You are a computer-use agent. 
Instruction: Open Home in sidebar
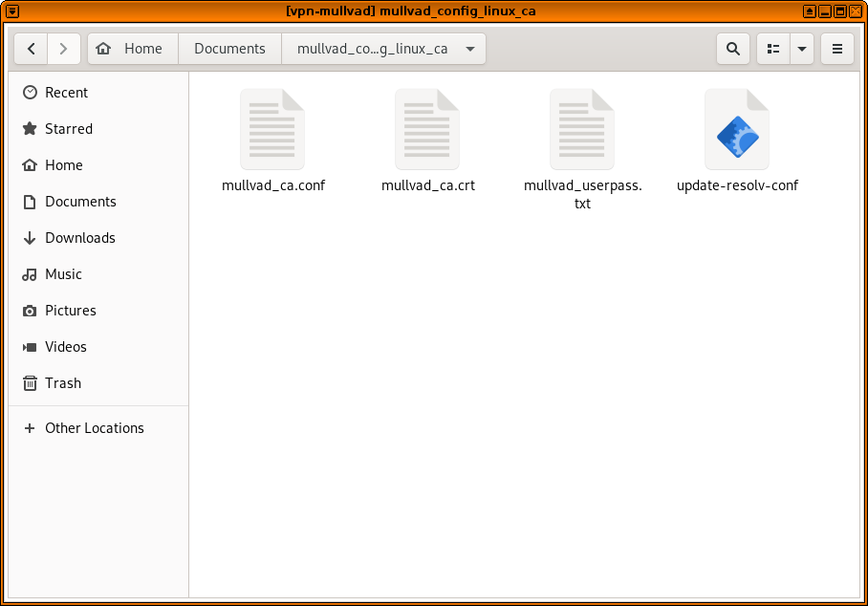(98, 165)
